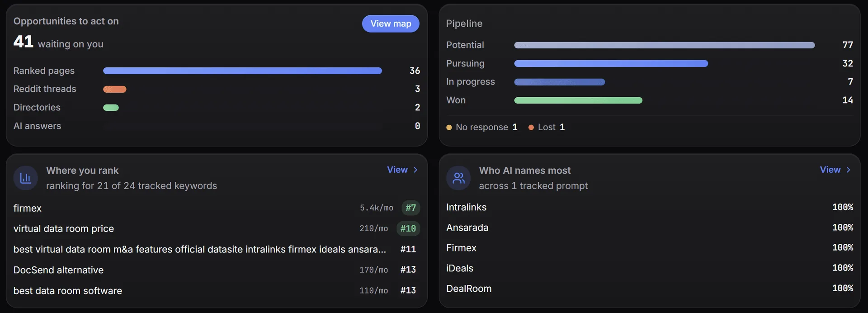Click the 110/mo search volume
868x313 pixels.
click(x=374, y=290)
